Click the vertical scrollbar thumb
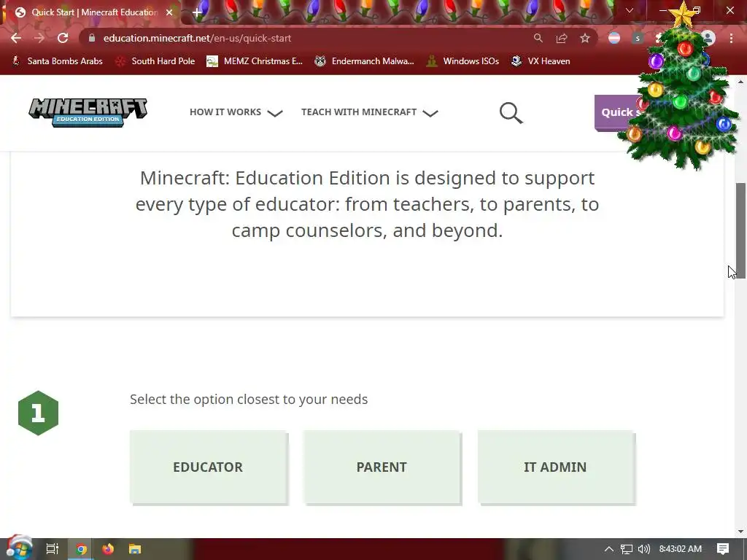The height and width of the screenshot is (560, 747). pos(740,231)
